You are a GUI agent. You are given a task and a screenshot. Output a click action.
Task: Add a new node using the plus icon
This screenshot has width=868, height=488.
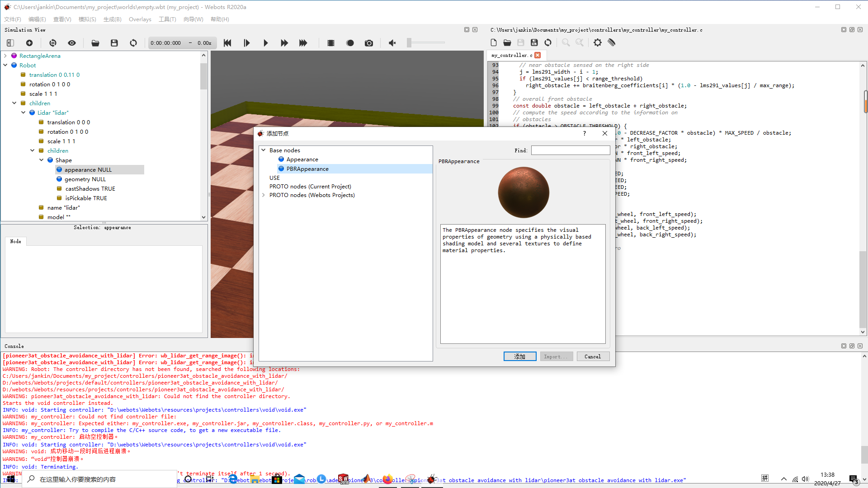pos(29,43)
